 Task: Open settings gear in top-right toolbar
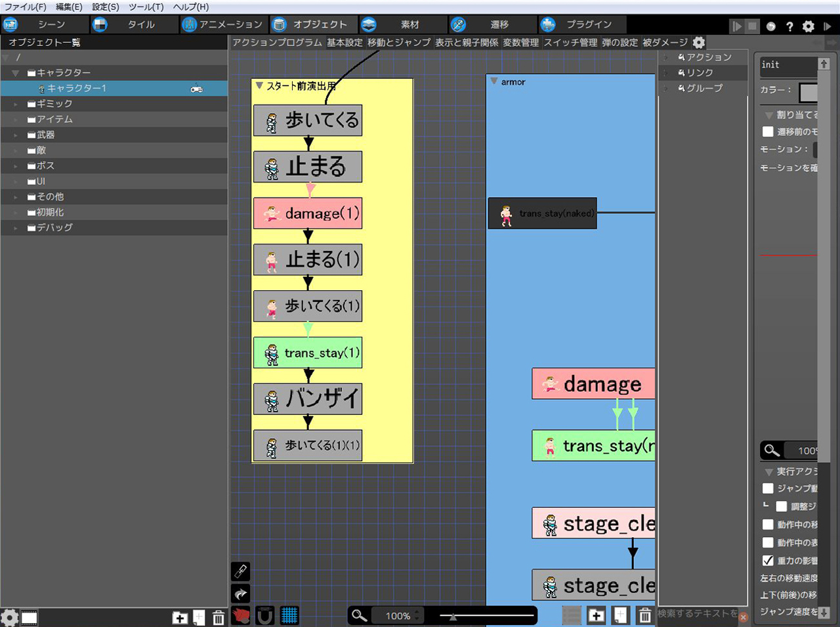click(x=808, y=26)
